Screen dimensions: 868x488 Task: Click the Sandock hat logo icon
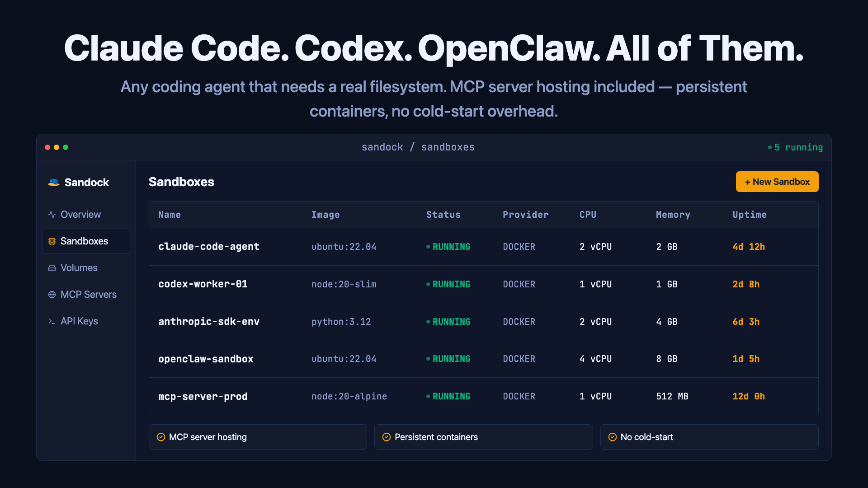point(54,183)
